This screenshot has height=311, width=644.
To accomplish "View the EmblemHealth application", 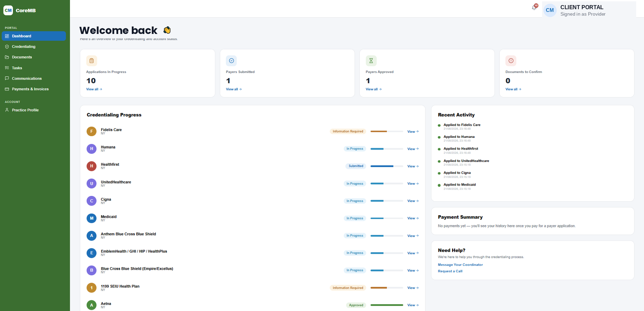I will point(413,253).
